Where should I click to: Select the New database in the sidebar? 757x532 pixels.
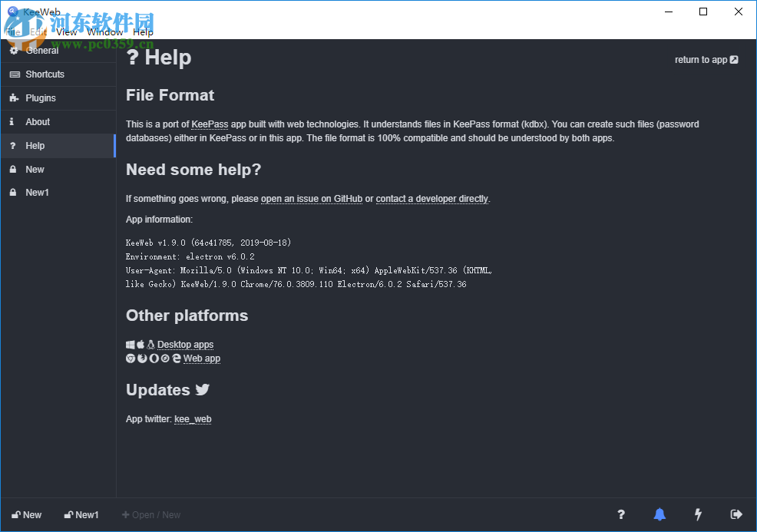[35, 169]
